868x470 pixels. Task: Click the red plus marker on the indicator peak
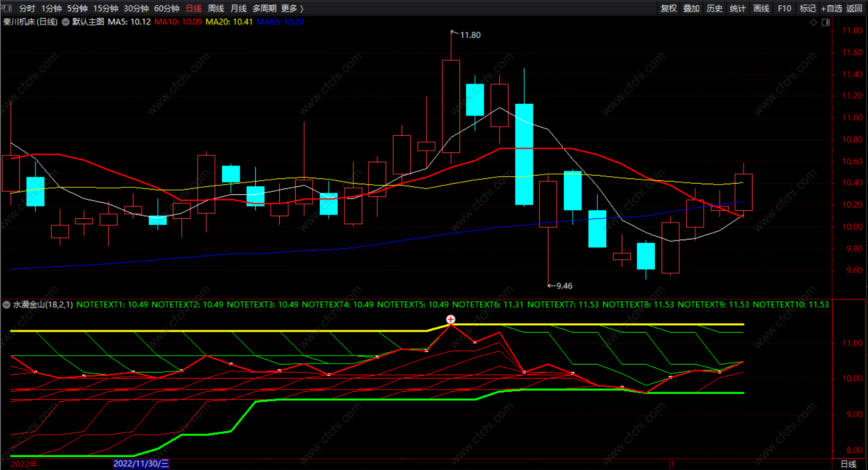[x=450, y=319]
